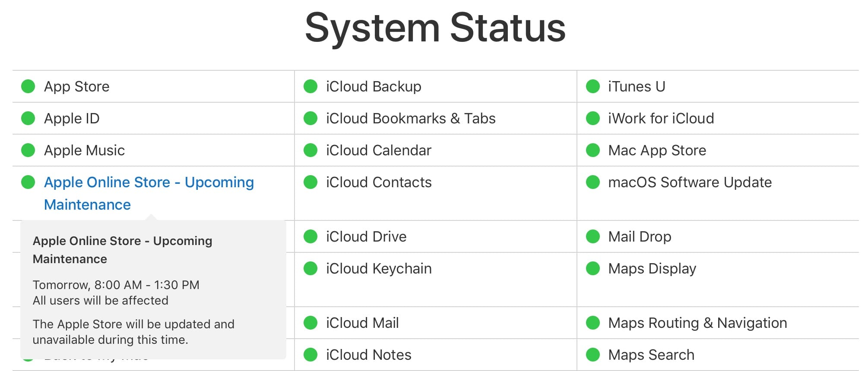The image size is (868, 371).
Task: Select the iTunes U service label
Action: point(637,87)
